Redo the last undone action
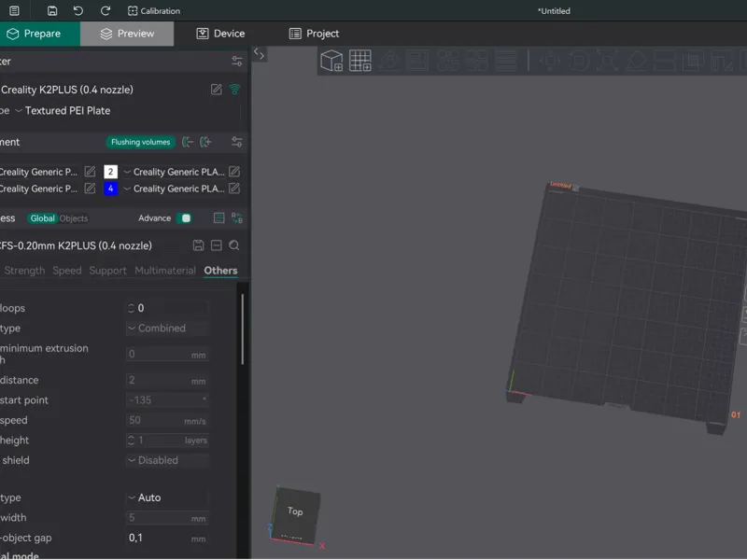 pyautogui.click(x=106, y=10)
